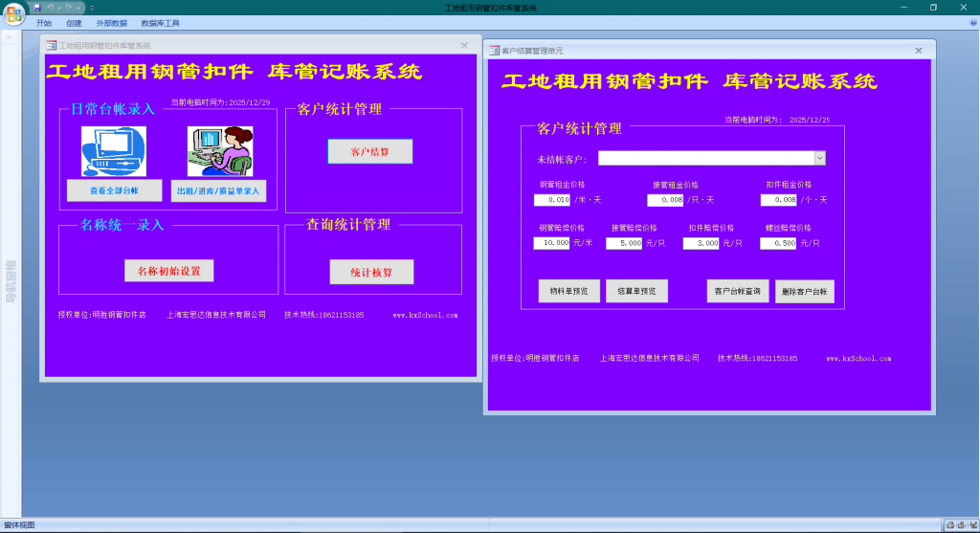Click the 钢管租金价格 input field

pos(552,200)
